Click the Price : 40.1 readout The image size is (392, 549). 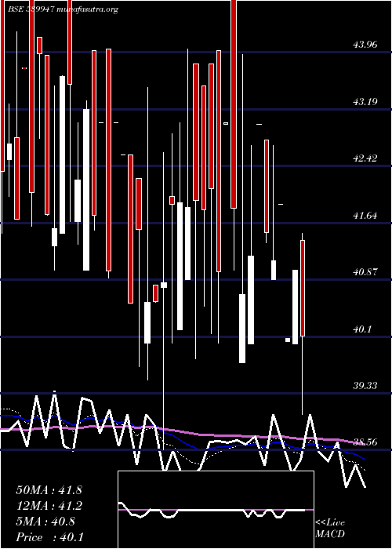pos(49,537)
